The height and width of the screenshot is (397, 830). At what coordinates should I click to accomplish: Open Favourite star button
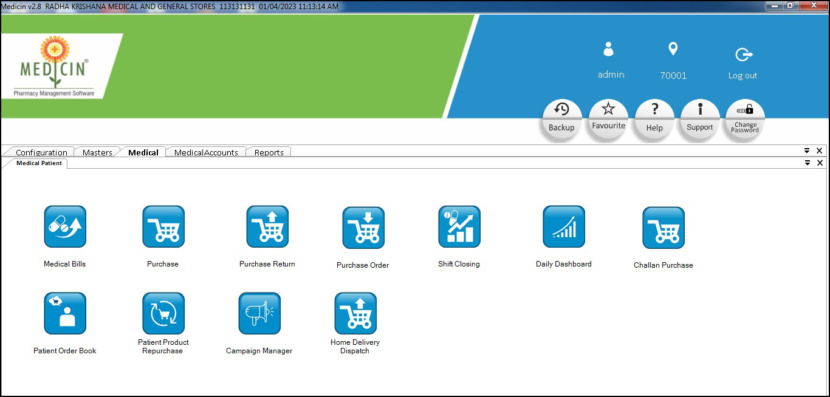pyautogui.click(x=608, y=119)
